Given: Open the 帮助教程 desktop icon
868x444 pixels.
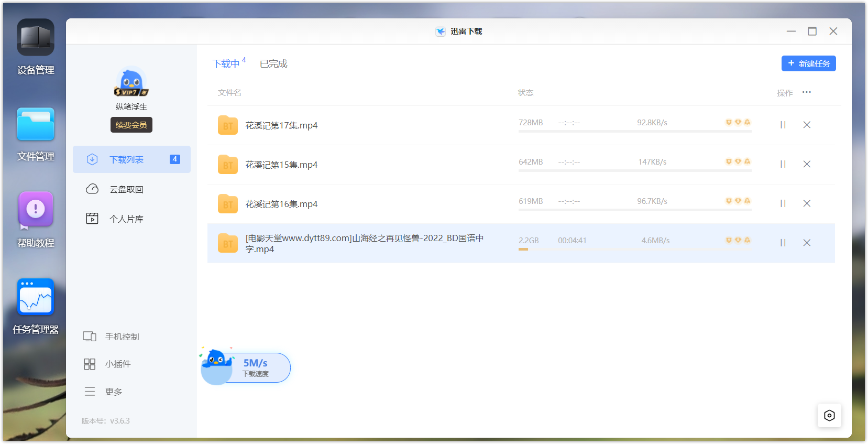Looking at the screenshot, I should pyautogui.click(x=36, y=210).
